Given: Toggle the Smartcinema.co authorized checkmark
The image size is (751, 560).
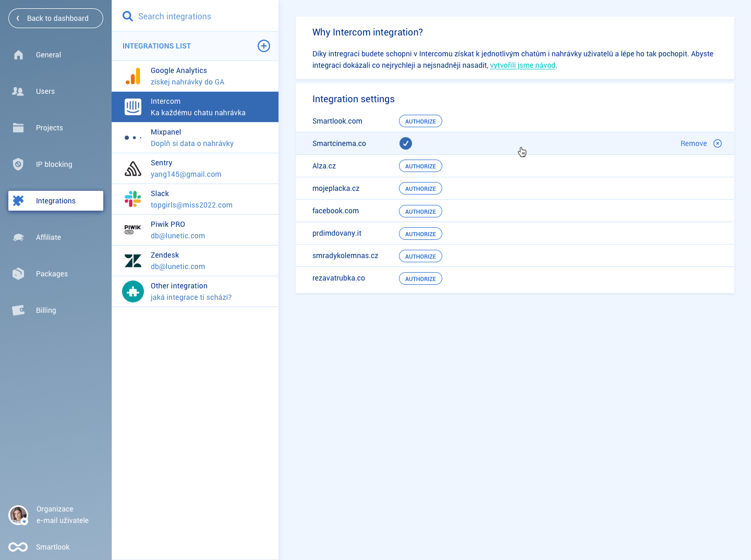Looking at the screenshot, I should 406,143.
